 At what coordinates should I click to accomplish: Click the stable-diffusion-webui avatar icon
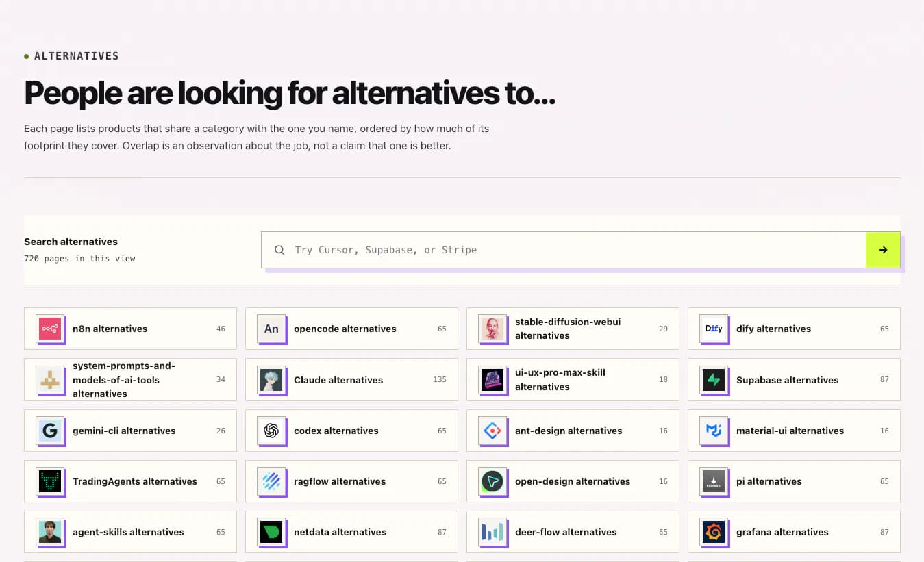click(492, 329)
